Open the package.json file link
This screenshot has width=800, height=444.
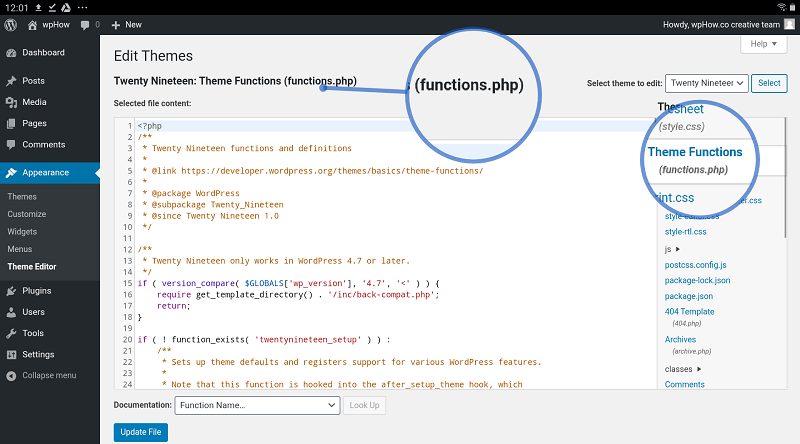tap(689, 296)
